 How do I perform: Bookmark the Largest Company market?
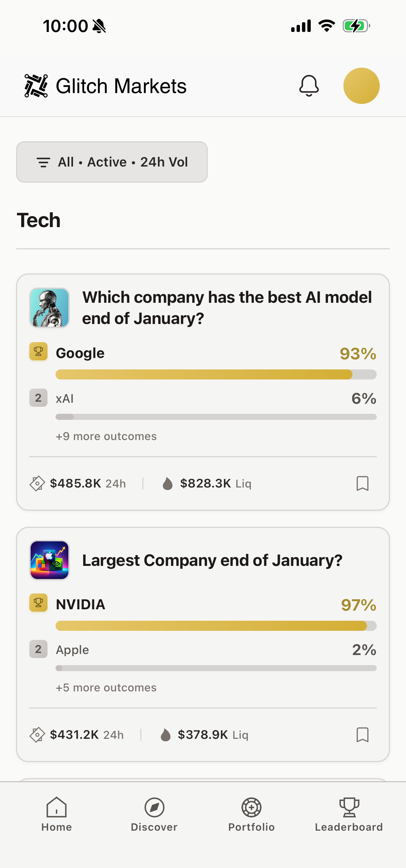pyautogui.click(x=363, y=734)
